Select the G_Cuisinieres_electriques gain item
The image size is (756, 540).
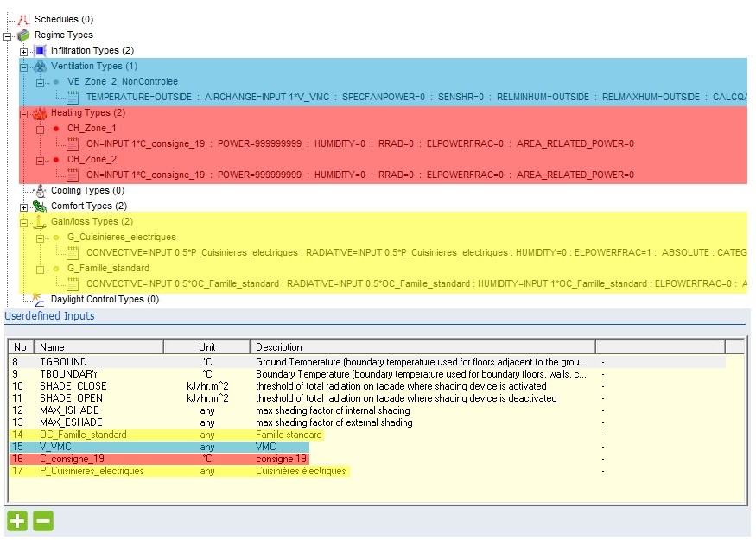tap(121, 237)
